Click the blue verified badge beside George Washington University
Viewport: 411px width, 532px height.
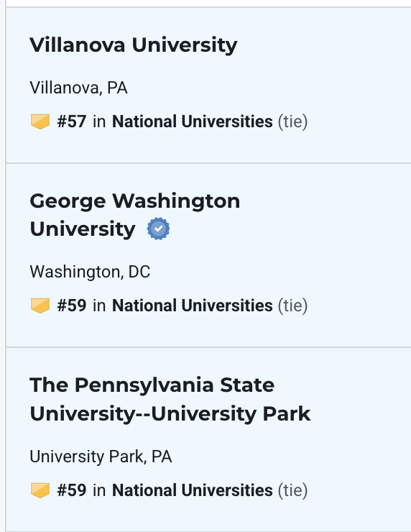[158, 229]
